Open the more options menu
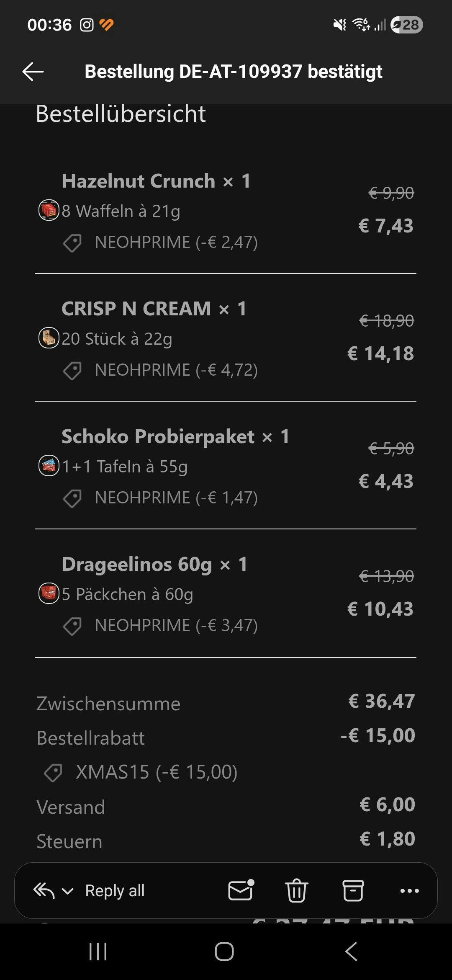This screenshot has height=980, width=452. (x=409, y=890)
